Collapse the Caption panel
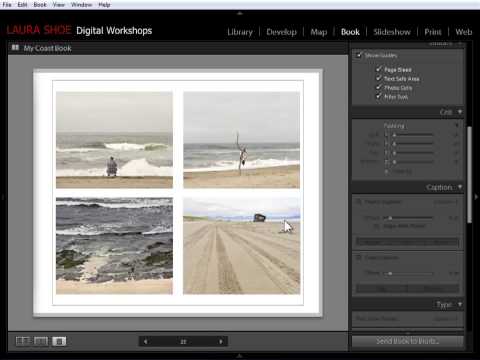Image resolution: width=480 pixels, height=360 pixels. click(460, 187)
